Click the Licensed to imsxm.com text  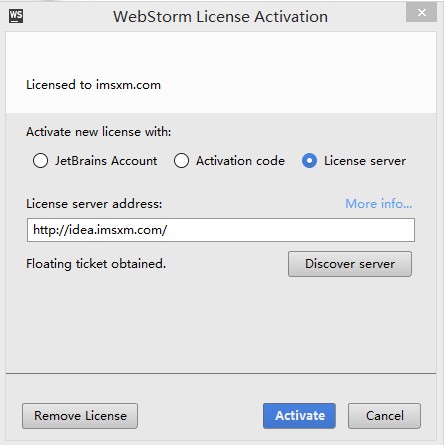coord(93,85)
